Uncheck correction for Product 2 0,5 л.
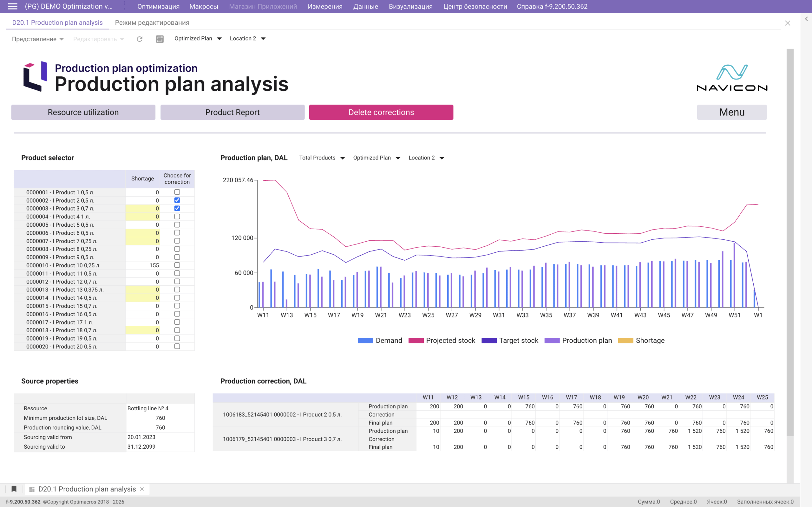This screenshot has width=812, height=507. point(177,200)
